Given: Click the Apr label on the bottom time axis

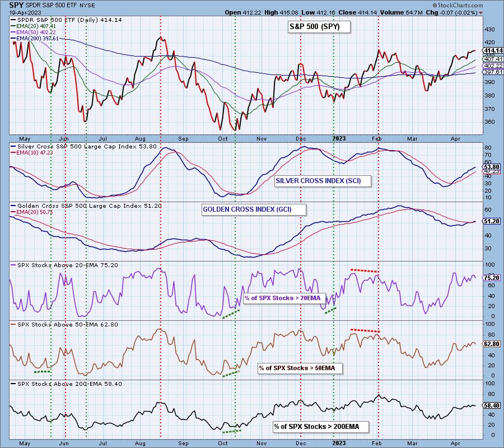Looking at the screenshot, I should pyautogui.click(x=455, y=444).
